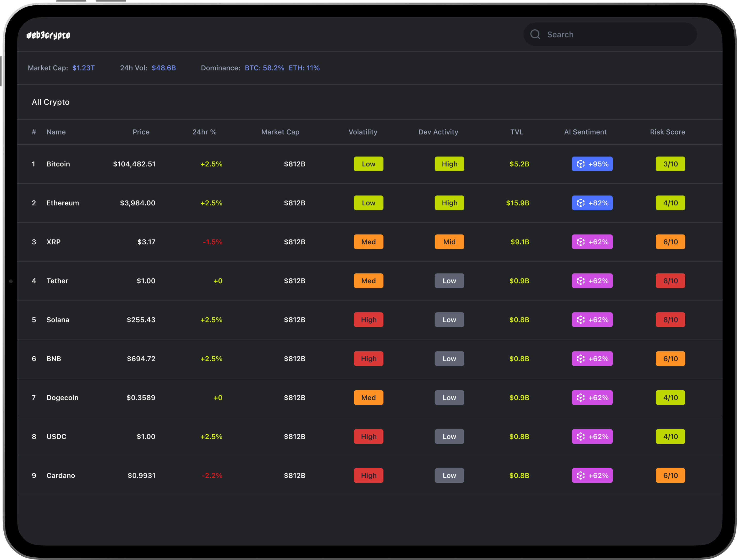This screenshot has width=737, height=560.
Task: Open the All Crypto tab
Action: coord(51,102)
